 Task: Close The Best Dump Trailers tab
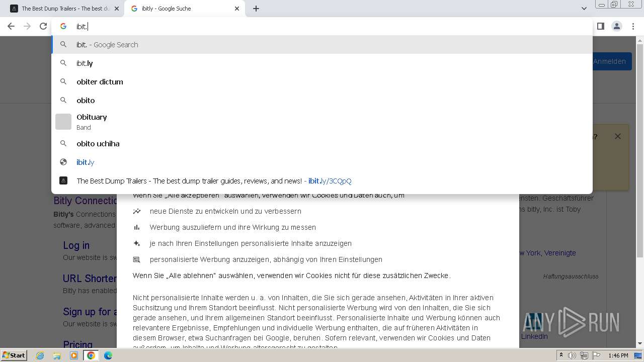tap(117, 9)
